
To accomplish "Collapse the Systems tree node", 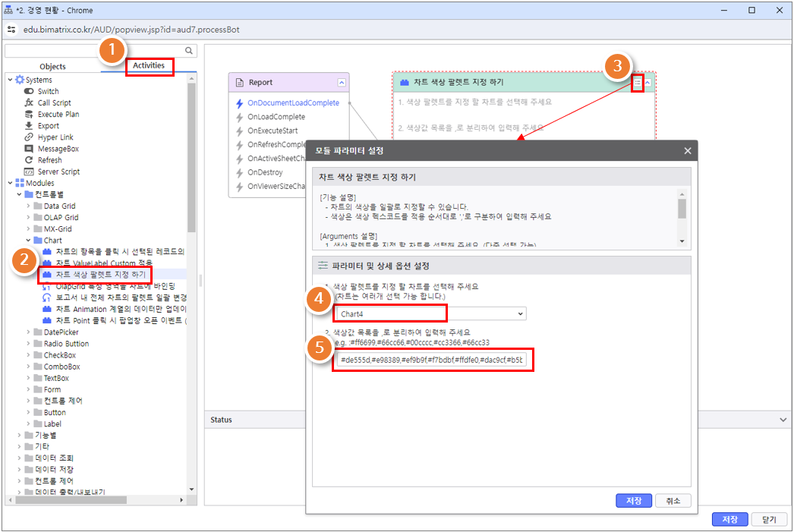I will point(10,80).
